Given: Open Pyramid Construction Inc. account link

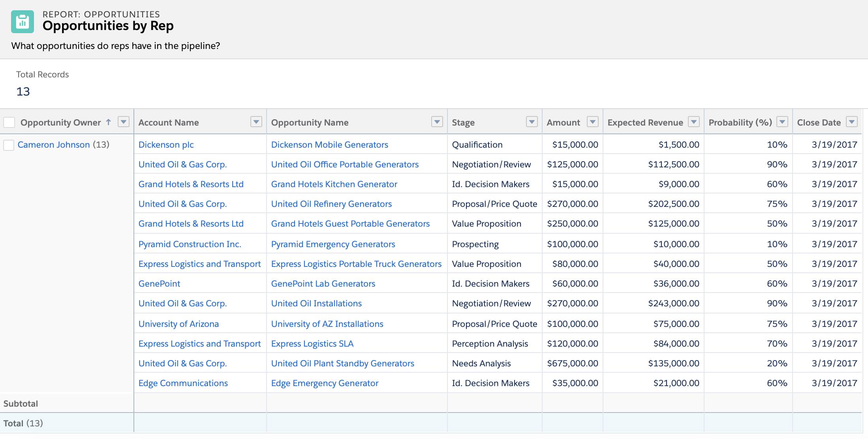Looking at the screenshot, I should [x=190, y=244].
